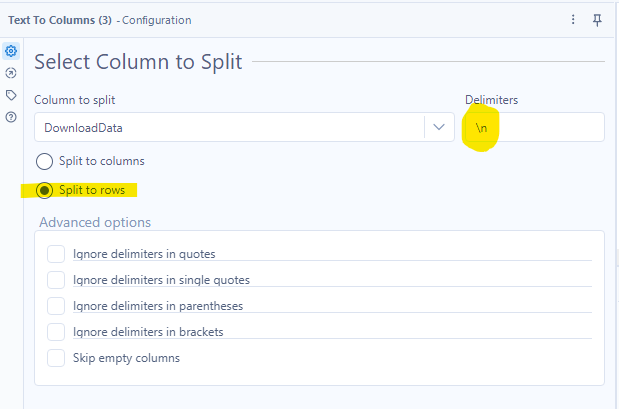Image resolution: width=619 pixels, height=409 pixels.
Task: Open the Configuration gear tab in sidebar
Action: (x=11, y=51)
